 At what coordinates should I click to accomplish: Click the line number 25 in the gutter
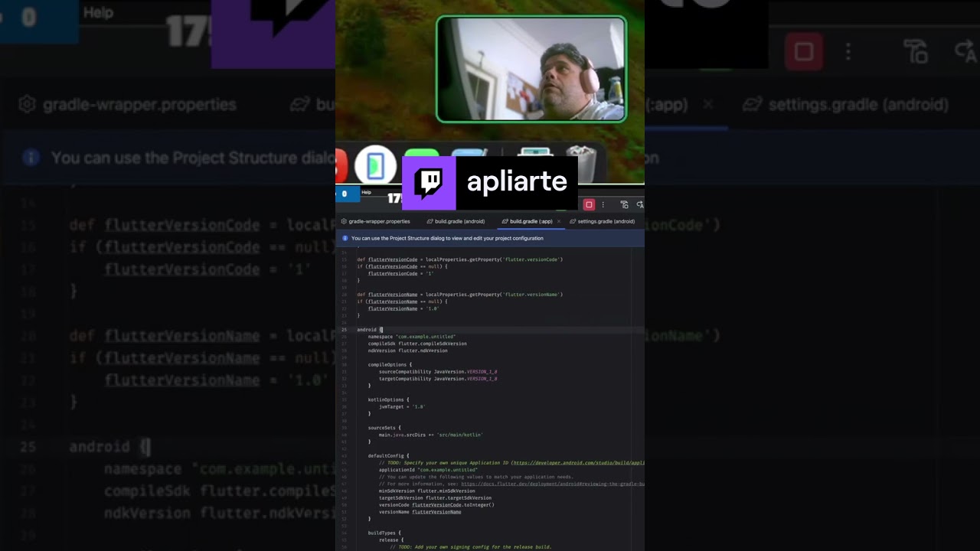(x=345, y=330)
